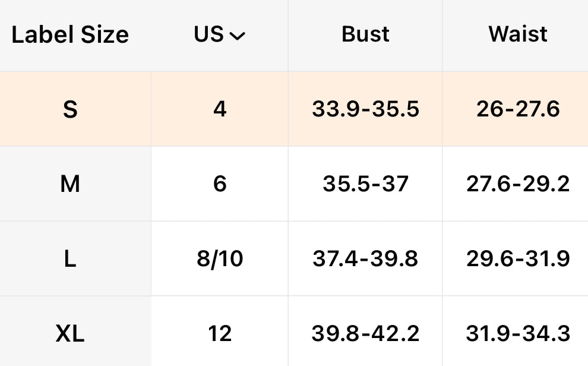Select the L label size row

pos(70,259)
